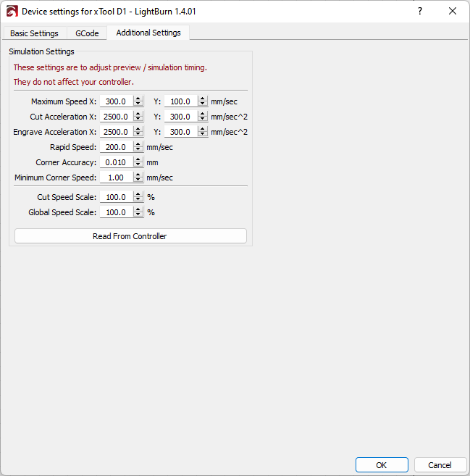
Task: Click the 'Global Speed Scale:' label
Action: 62,212
